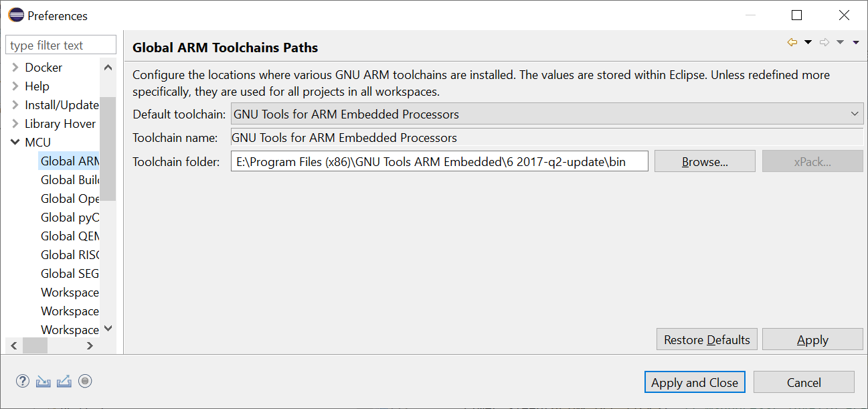Click the Eclipse logo in title bar
Image resolution: width=868 pixels, height=409 pixels.
point(15,15)
